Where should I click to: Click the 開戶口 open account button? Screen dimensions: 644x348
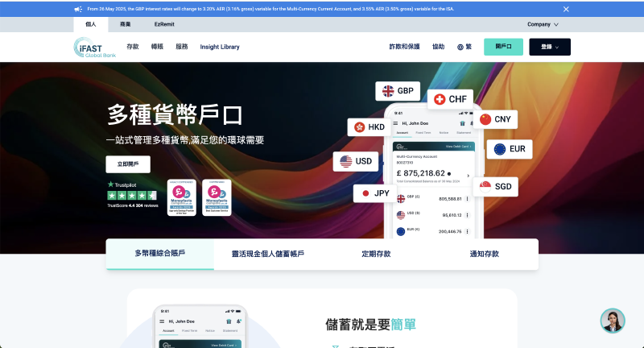[503, 47]
